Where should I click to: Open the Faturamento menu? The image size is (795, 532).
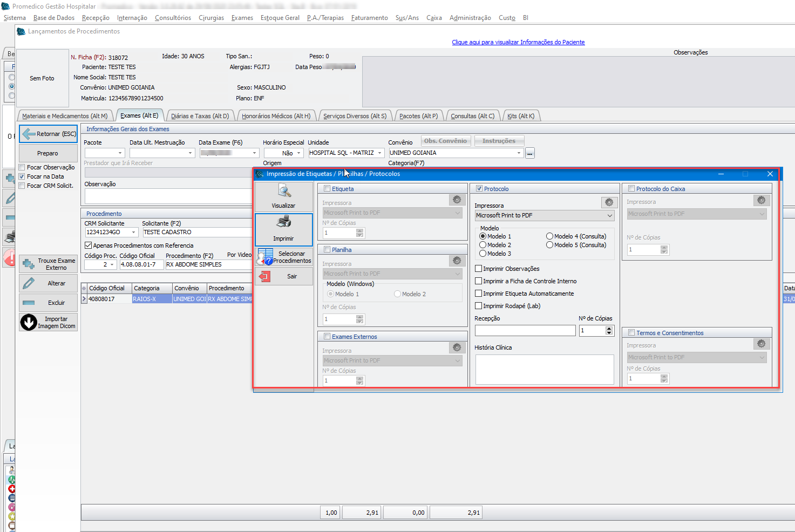pos(369,18)
